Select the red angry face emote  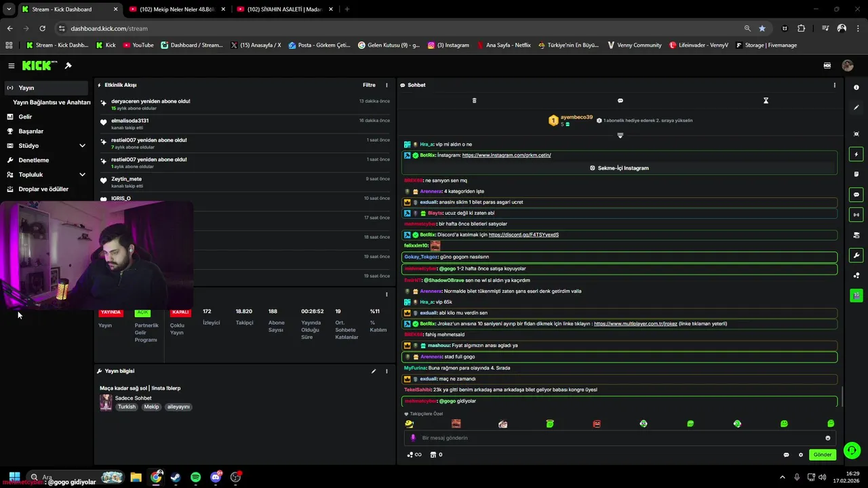click(597, 424)
